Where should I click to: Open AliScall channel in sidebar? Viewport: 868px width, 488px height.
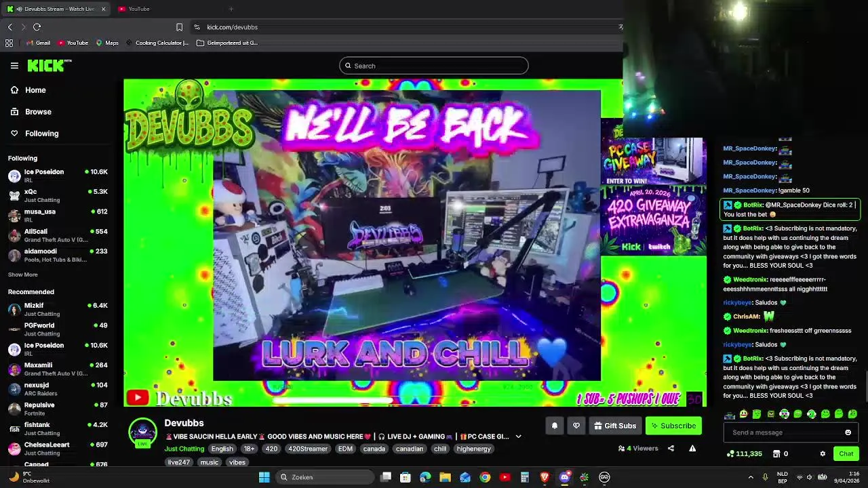tap(58, 235)
